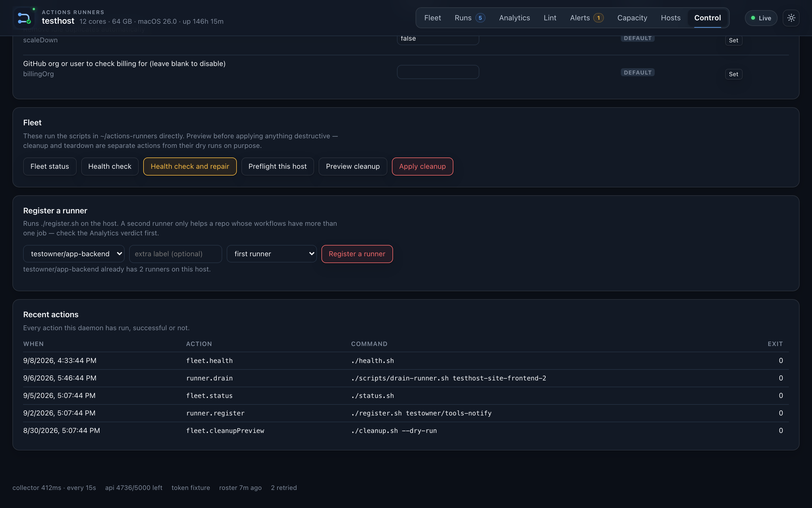Select the Control tab
Screen dimensions: 812x508
707,18
